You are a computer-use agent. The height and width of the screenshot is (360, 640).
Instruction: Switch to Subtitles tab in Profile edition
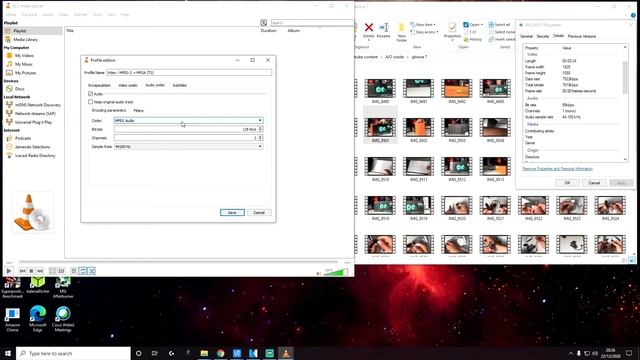[x=180, y=85]
